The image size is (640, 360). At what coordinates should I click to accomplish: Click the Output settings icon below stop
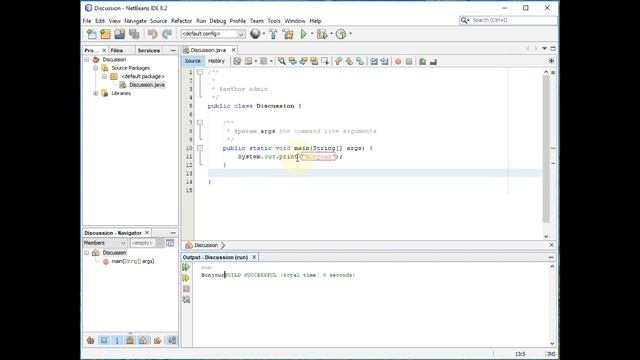pos(186,300)
